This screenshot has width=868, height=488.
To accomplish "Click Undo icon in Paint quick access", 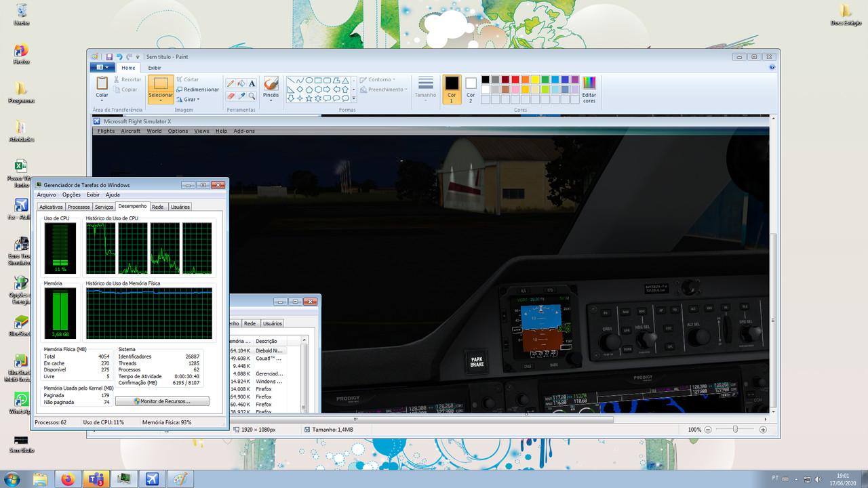I will point(119,57).
